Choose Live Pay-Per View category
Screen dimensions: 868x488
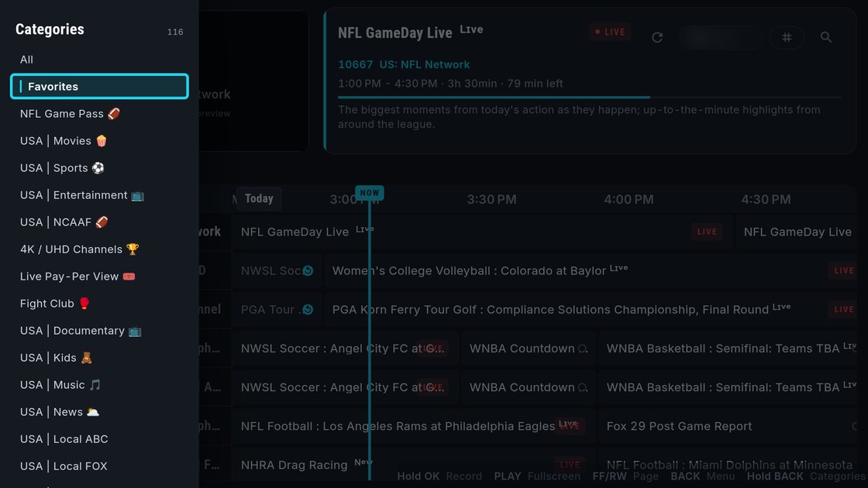(x=100, y=276)
